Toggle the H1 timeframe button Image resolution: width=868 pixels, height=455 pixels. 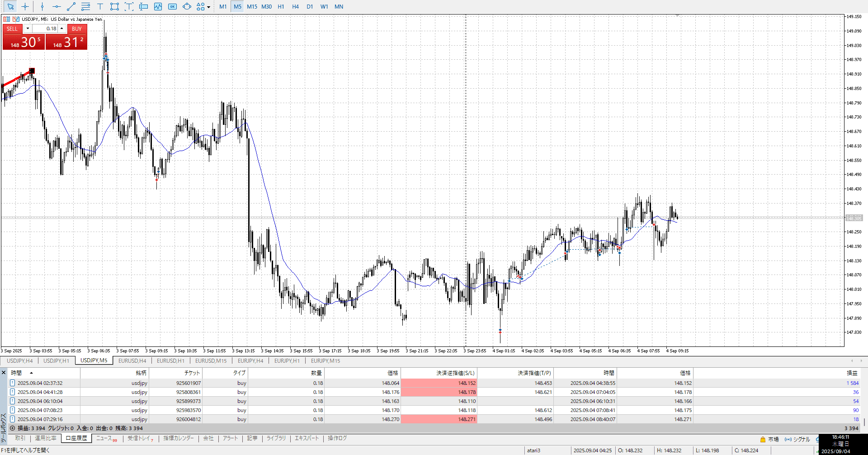click(x=281, y=6)
